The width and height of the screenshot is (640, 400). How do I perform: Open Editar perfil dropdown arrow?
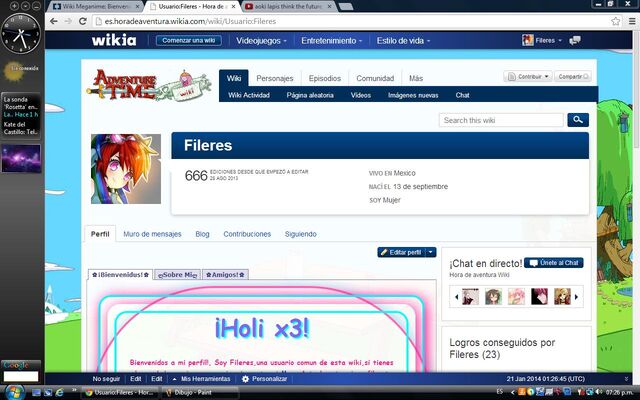tap(430, 252)
